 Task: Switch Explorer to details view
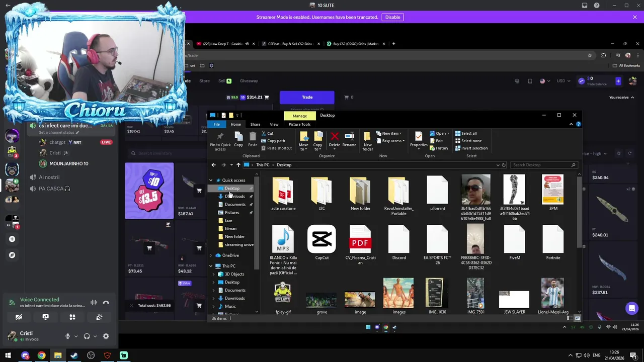(570, 318)
